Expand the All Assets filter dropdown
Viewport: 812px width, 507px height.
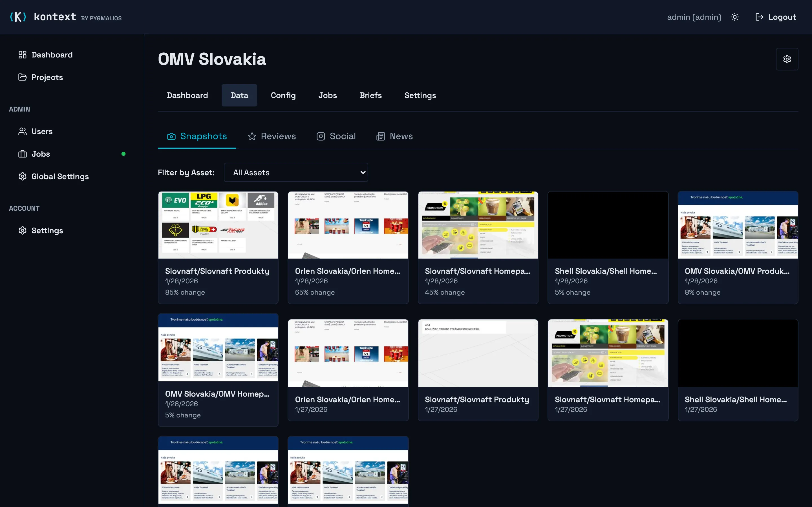(295, 172)
